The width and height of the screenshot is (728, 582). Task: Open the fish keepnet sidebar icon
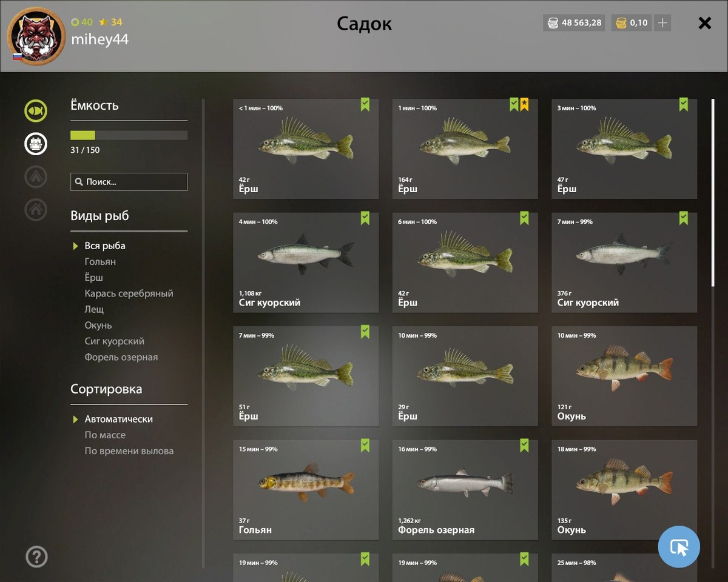pos(36,111)
